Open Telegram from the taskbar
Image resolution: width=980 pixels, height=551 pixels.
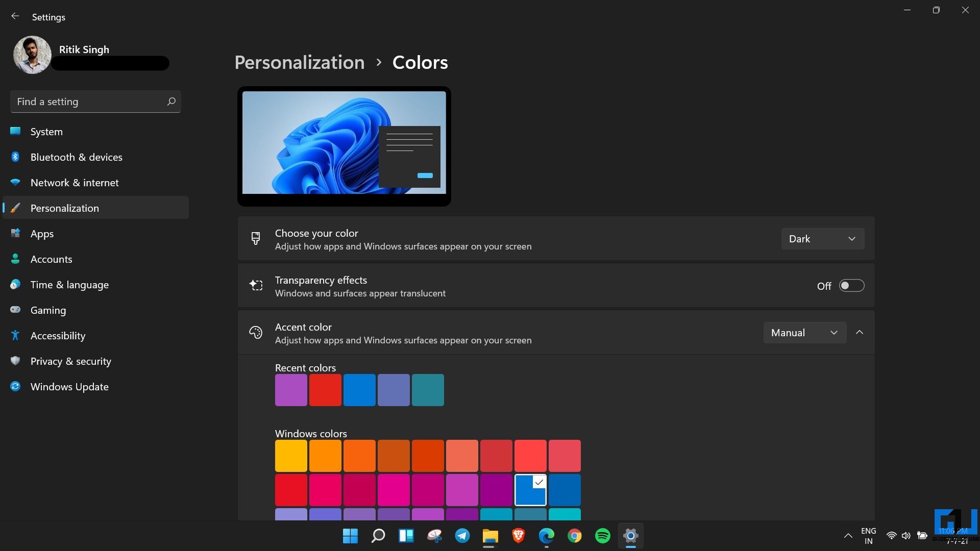click(462, 536)
